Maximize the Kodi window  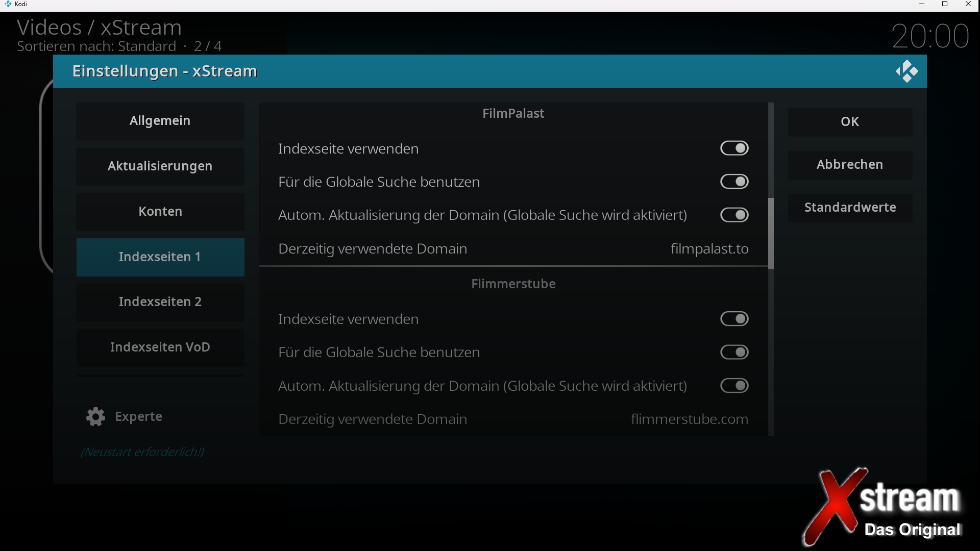click(945, 4)
